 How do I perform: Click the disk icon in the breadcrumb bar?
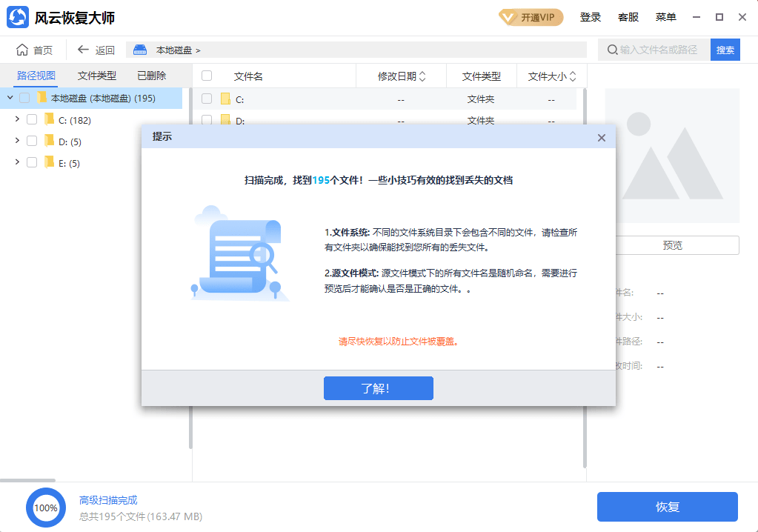tap(139, 50)
